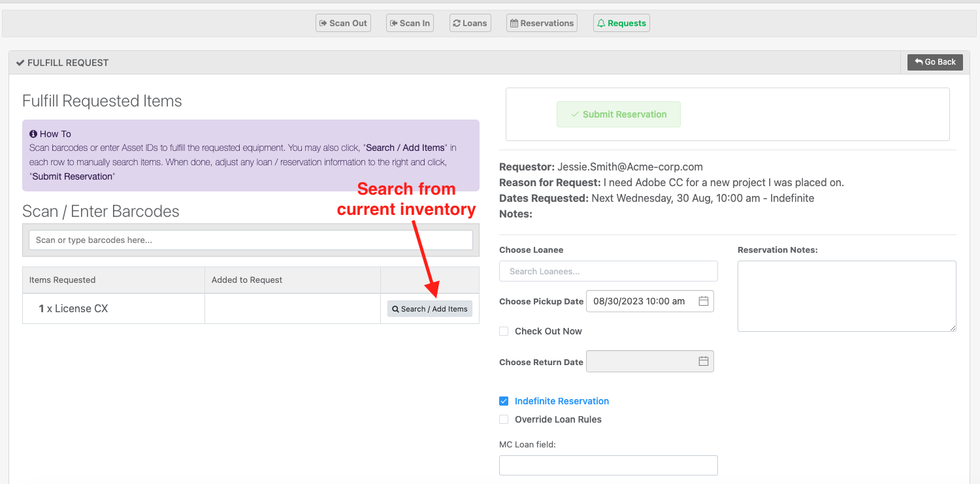Click the Go Back button
980x484 pixels.
[935, 62]
